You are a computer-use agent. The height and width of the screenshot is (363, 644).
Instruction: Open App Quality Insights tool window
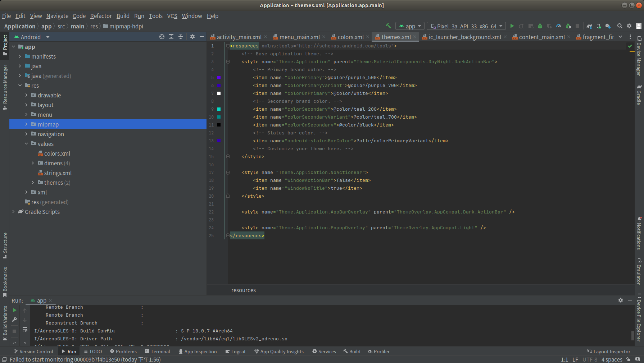279,351
